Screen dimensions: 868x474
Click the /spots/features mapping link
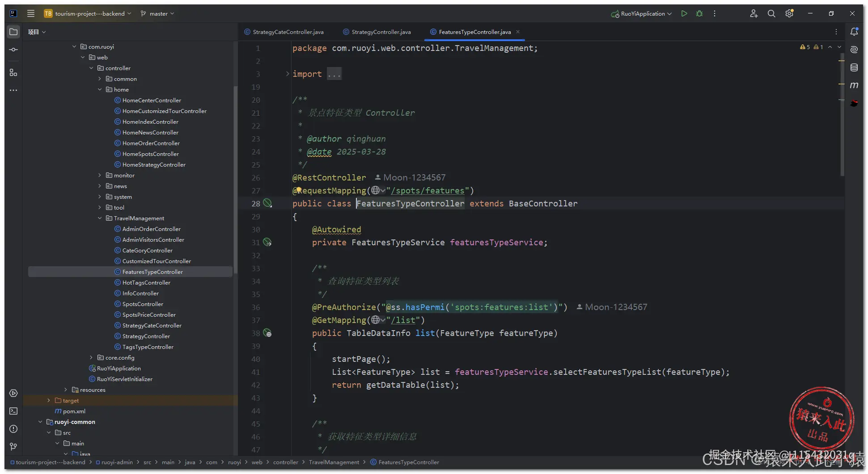coord(428,191)
